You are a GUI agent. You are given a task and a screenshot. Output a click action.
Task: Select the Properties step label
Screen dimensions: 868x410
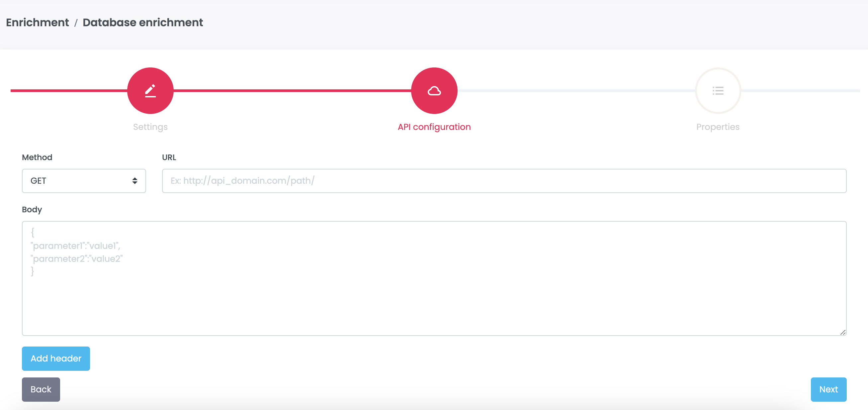click(718, 127)
